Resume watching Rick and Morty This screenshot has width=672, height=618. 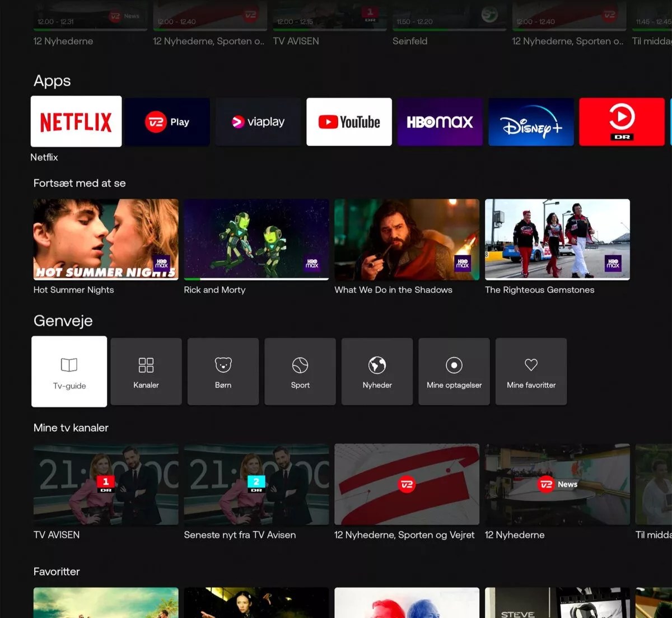coord(256,239)
